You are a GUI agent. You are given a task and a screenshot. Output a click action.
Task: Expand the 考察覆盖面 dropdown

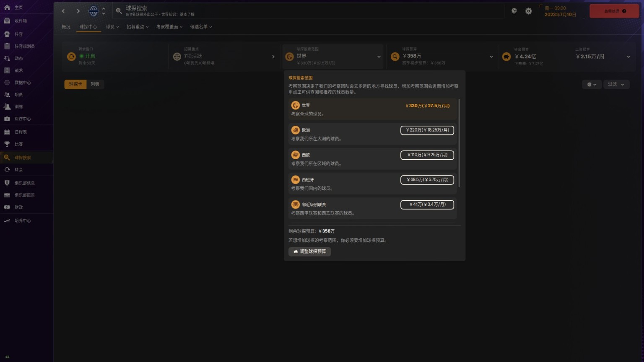pyautogui.click(x=169, y=27)
